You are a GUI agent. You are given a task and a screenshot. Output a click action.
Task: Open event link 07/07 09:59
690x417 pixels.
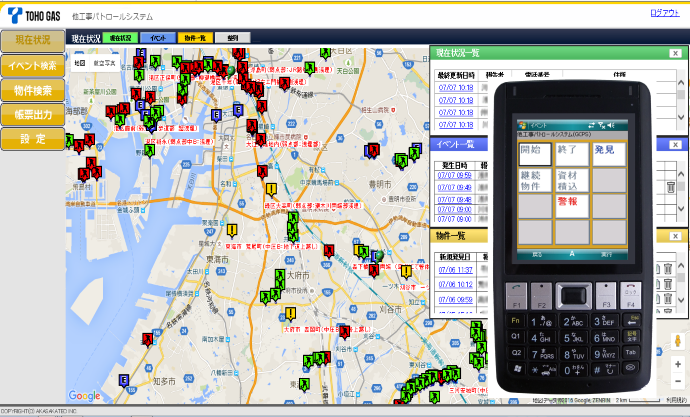(x=455, y=175)
